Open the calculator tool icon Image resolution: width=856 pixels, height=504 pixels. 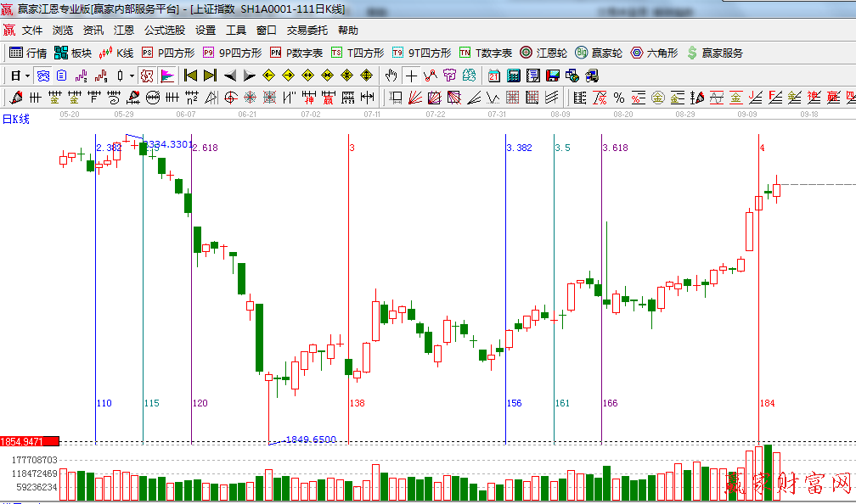(513, 76)
